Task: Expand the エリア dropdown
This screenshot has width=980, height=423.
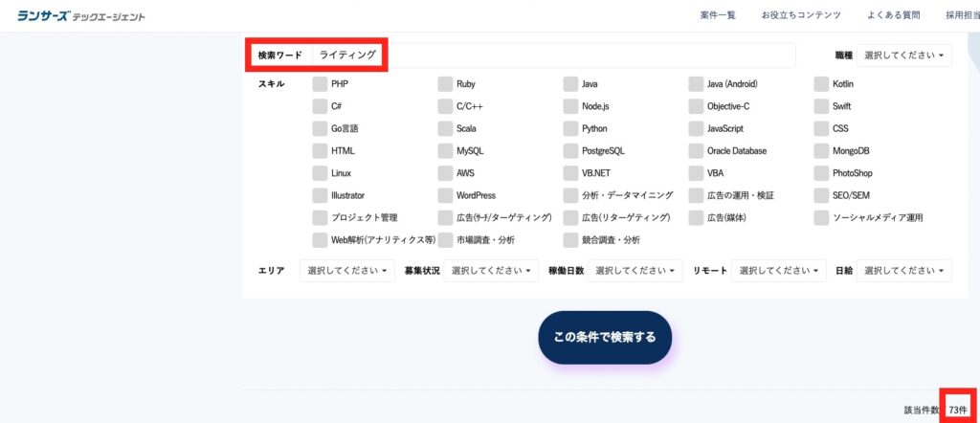Action: pos(347,271)
